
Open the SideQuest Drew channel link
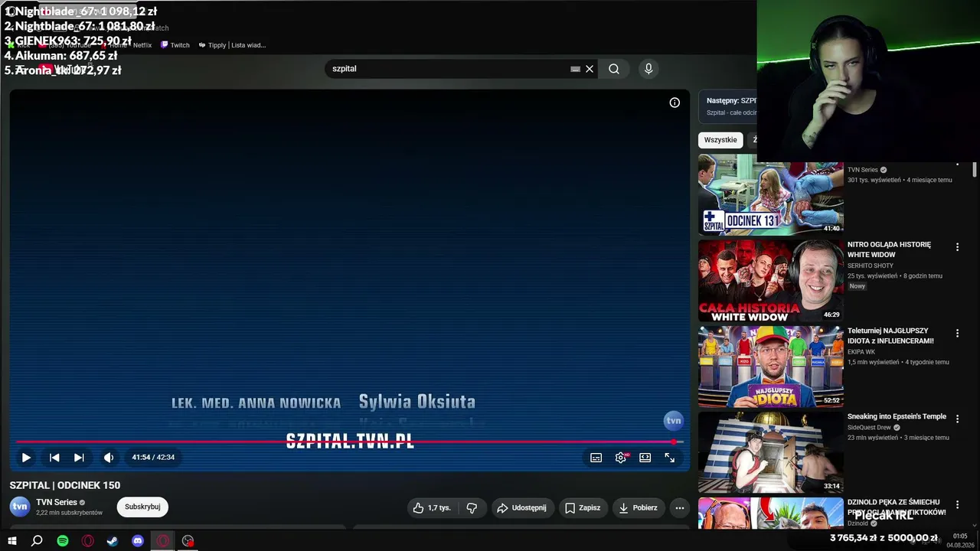869,428
